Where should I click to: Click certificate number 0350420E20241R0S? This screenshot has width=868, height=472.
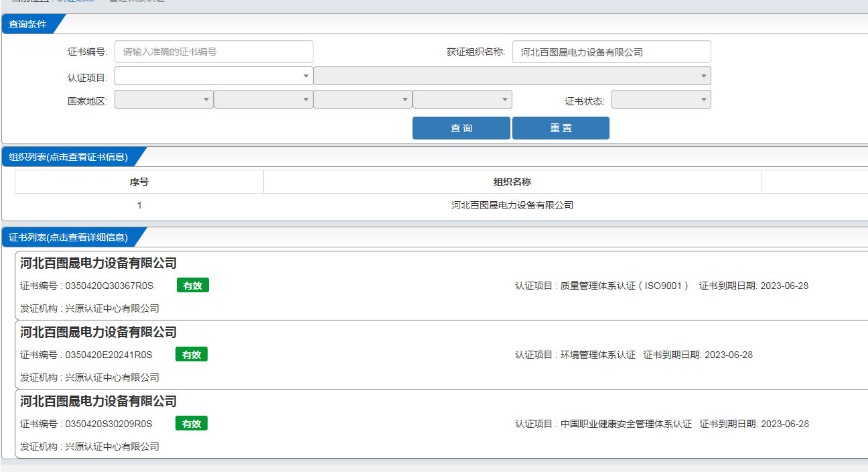108,355
